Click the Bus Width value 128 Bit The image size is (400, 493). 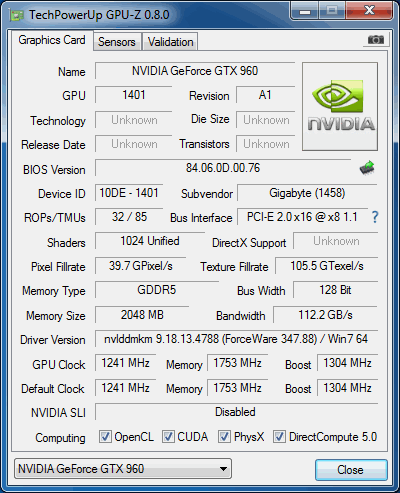(335, 290)
